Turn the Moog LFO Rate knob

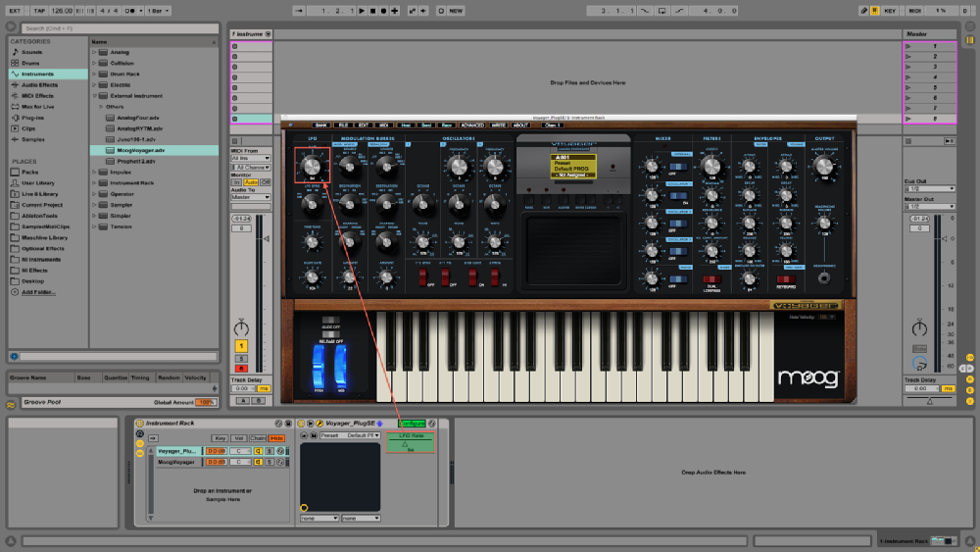[312, 166]
